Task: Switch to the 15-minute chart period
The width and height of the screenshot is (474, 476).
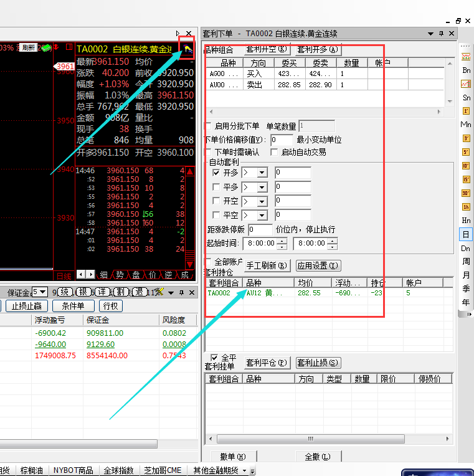Action: 466,179
